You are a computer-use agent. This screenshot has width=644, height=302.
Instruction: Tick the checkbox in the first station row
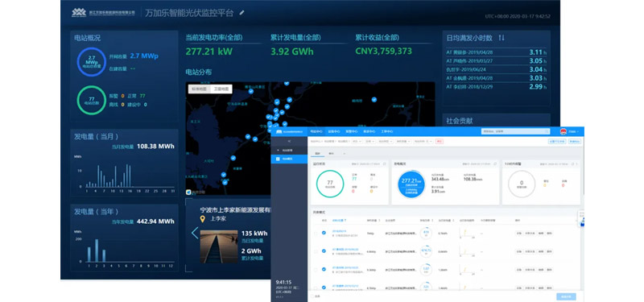[x=316, y=234]
